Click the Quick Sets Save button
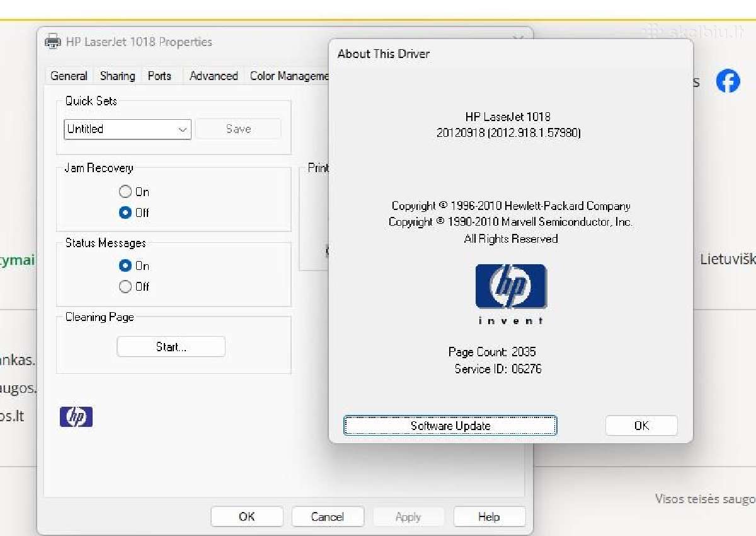Viewport: 756px width, 536px height. coord(238,129)
